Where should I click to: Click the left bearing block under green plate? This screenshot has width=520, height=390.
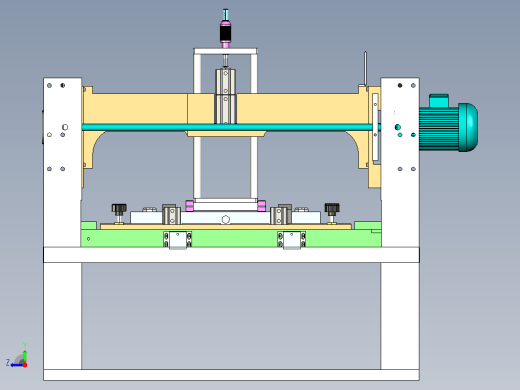[x=177, y=240]
